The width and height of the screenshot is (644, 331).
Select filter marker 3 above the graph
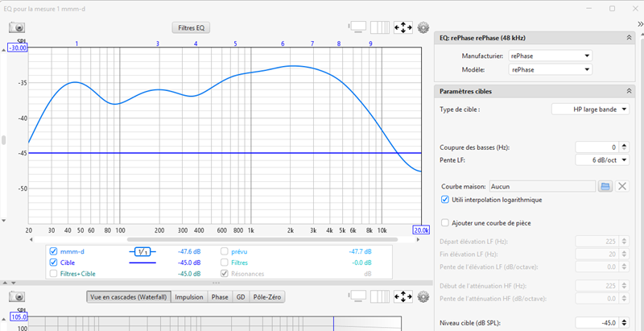point(158,43)
